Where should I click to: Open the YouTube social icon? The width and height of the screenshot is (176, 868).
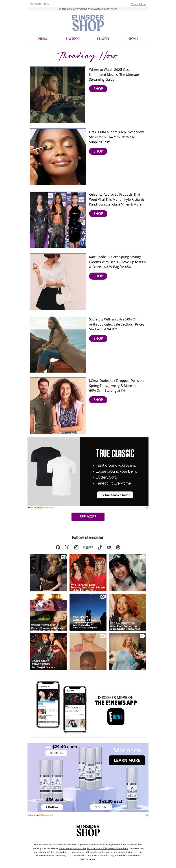pyautogui.click(x=109, y=547)
